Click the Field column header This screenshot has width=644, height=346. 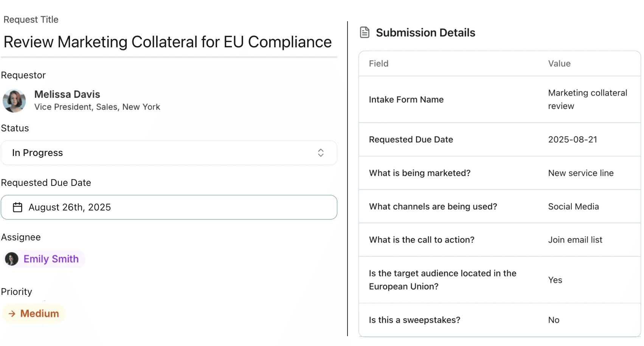click(x=379, y=64)
